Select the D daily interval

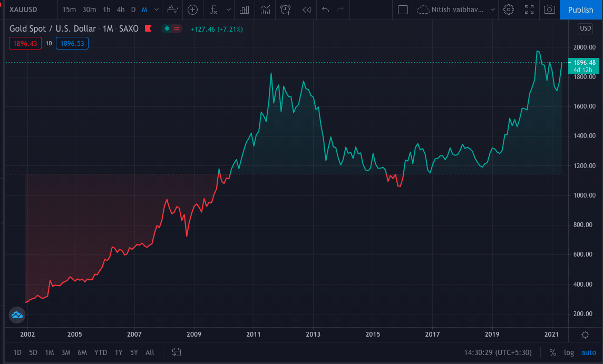tap(133, 9)
